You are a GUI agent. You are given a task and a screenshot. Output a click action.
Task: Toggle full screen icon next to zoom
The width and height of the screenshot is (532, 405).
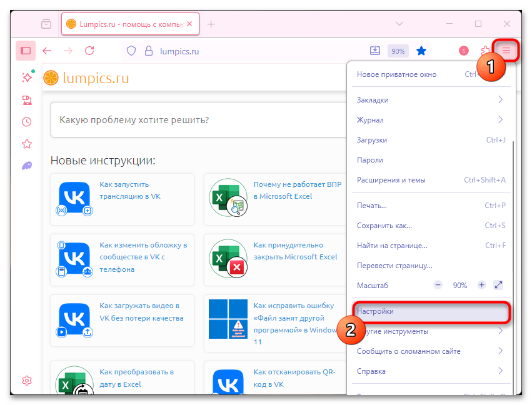coord(498,285)
